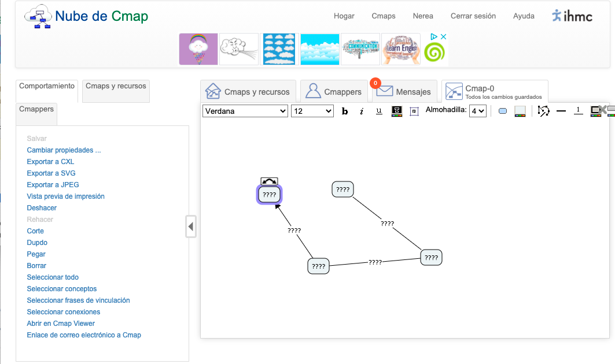615x364 pixels.
Task: Open the Almohadilla value dropdown
Action: 477,111
